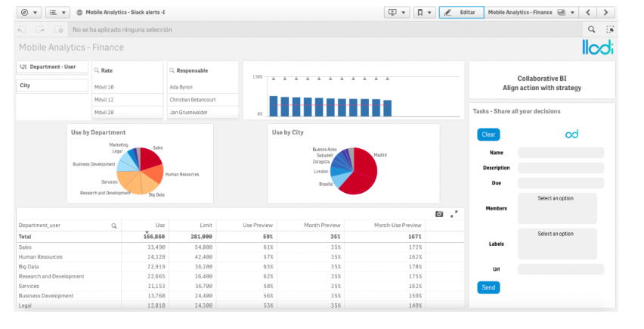Search the Department_user column

tap(114, 225)
